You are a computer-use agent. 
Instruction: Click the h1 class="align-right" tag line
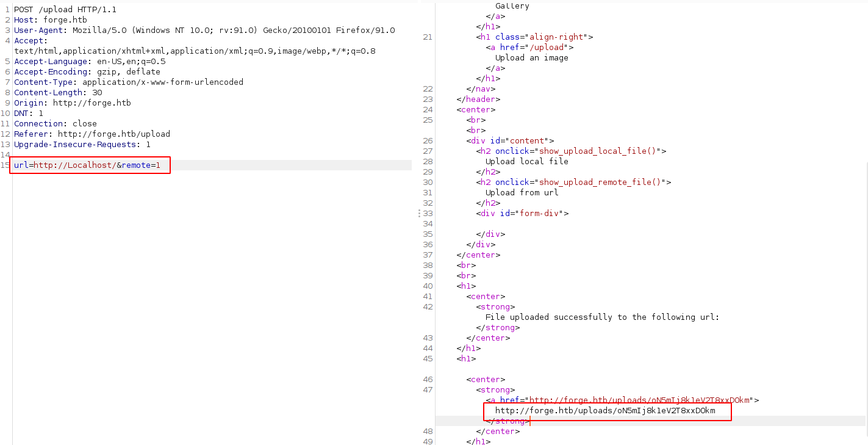coord(534,37)
